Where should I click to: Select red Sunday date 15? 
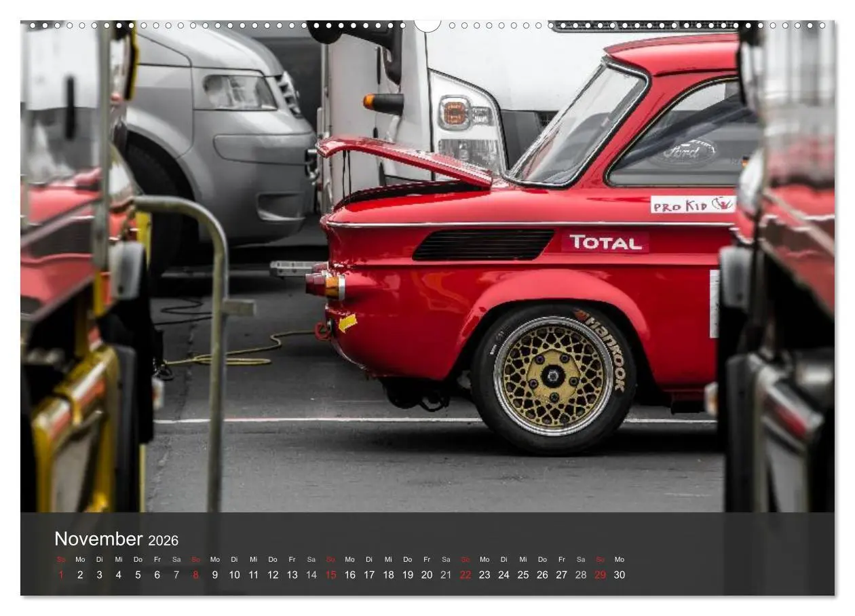coord(330,575)
